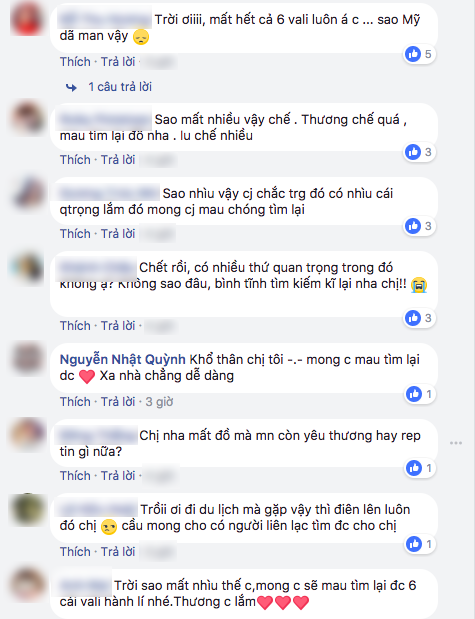
Task: Like the 'Trời ơiiii, mất hết cả 6 vali' comment
Action: tap(75, 62)
